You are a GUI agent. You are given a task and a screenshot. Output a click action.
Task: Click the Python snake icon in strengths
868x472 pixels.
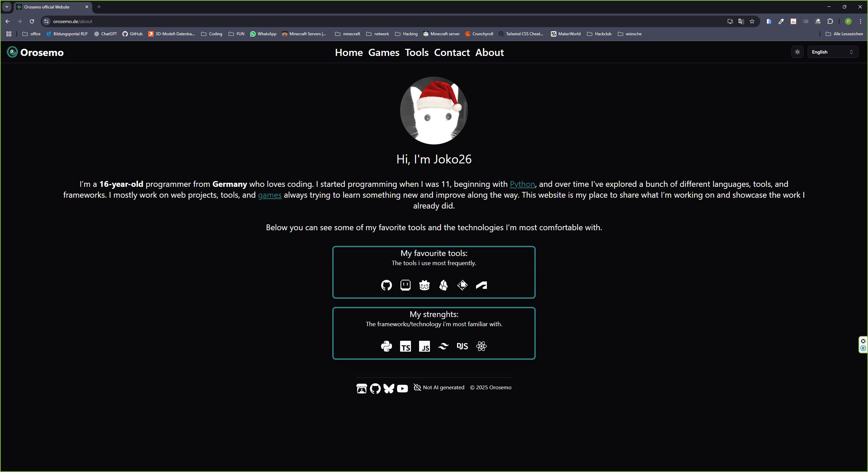pyautogui.click(x=386, y=346)
